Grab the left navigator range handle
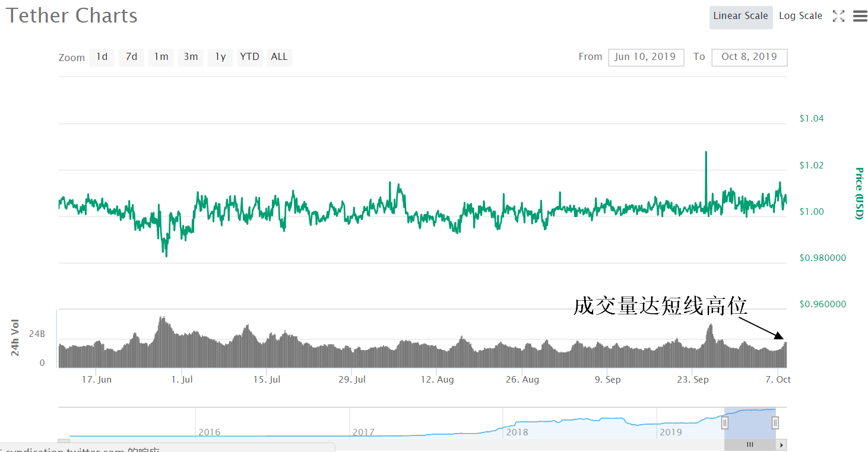Image resolution: width=868 pixels, height=452 pixels. 724,423
